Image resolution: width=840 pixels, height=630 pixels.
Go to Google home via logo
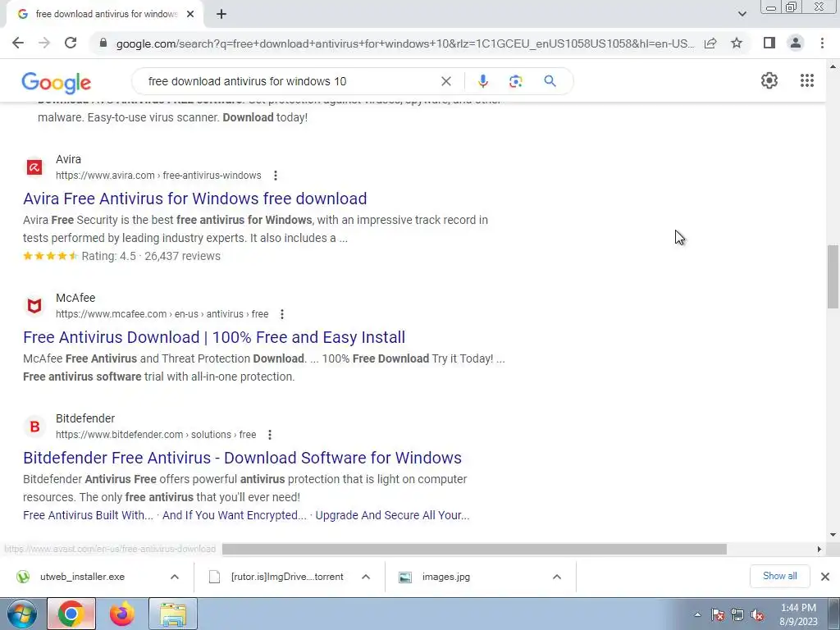[x=57, y=83]
